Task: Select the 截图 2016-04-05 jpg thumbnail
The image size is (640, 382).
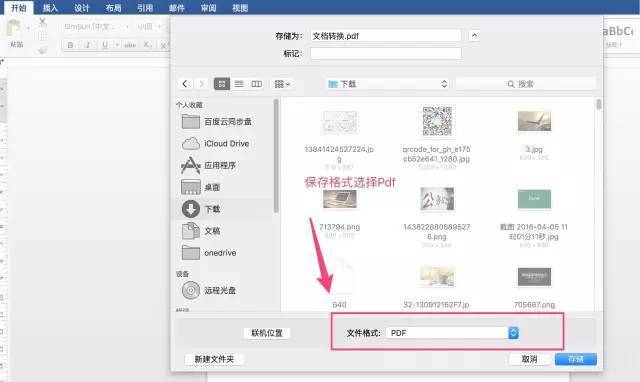Action: click(534, 199)
